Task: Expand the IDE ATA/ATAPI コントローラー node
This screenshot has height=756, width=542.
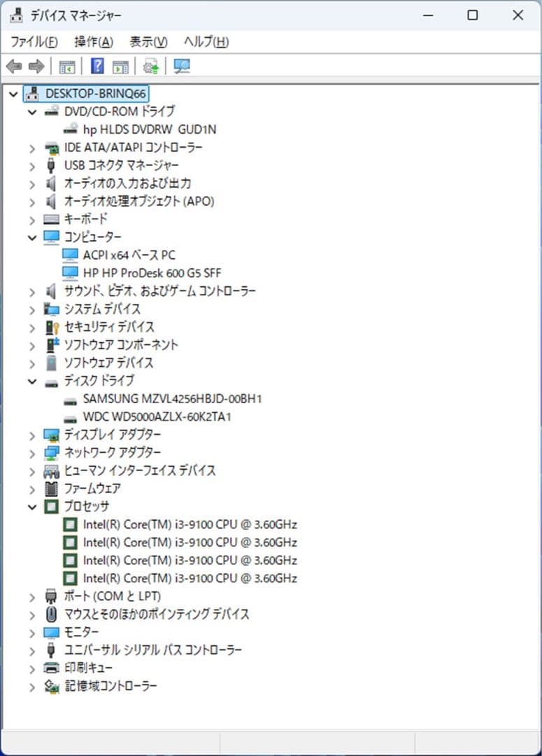Action: [32, 148]
